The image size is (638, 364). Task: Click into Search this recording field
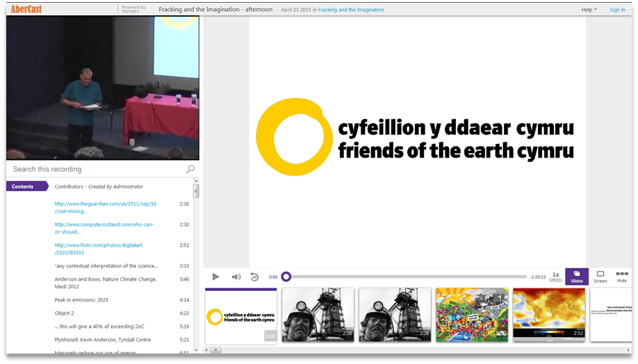[x=98, y=169]
